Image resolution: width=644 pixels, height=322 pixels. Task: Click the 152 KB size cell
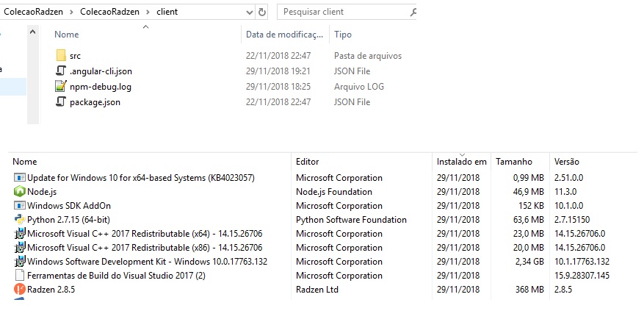pyautogui.click(x=530, y=206)
